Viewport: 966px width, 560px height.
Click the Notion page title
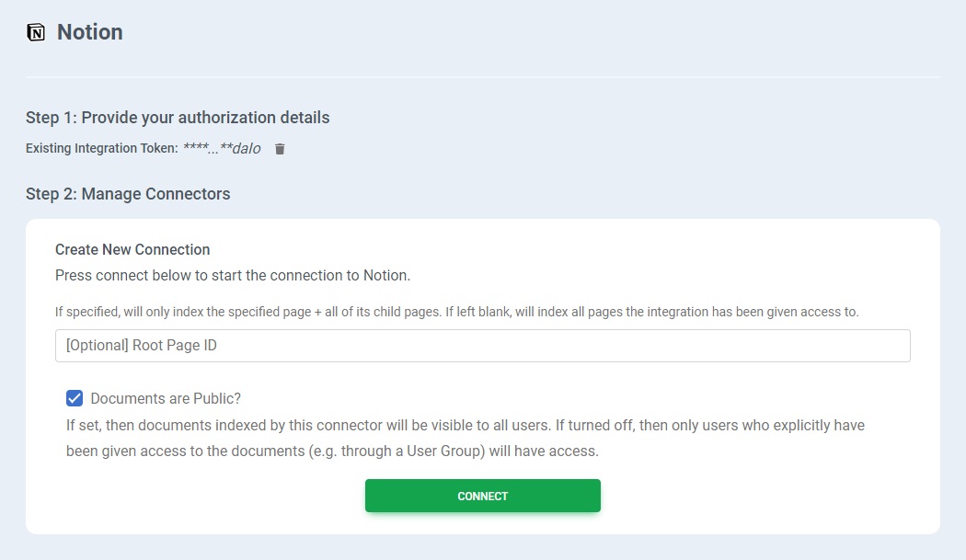pos(90,32)
